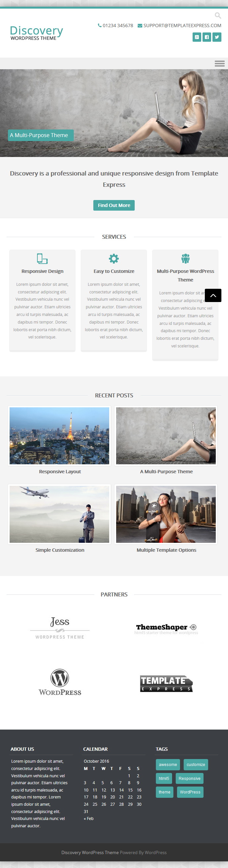
Task: Open the Responsive Layout post thumbnail
Action: 59,436
